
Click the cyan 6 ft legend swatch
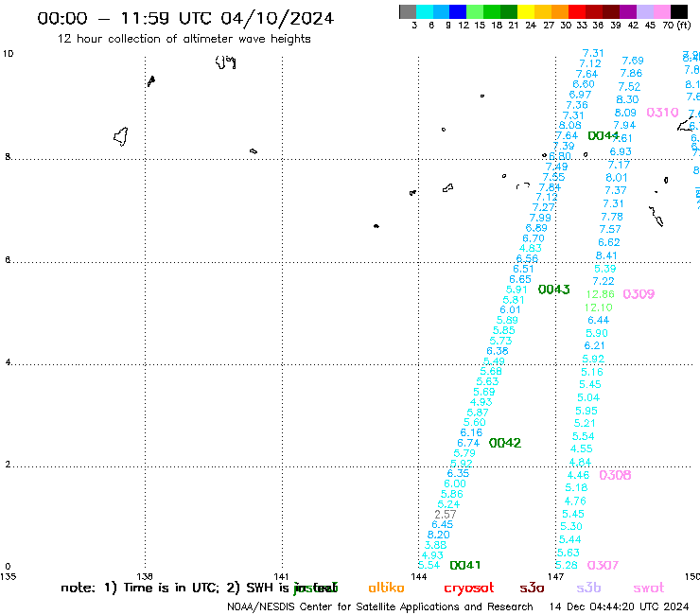424,11
